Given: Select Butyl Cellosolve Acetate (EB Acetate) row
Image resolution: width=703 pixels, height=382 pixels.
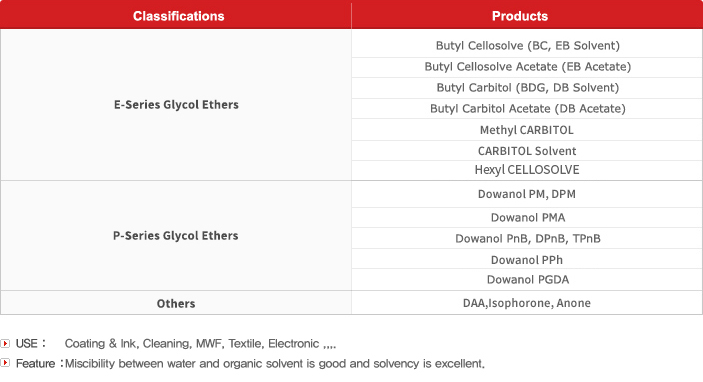Looking at the screenshot, I should click(527, 67).
